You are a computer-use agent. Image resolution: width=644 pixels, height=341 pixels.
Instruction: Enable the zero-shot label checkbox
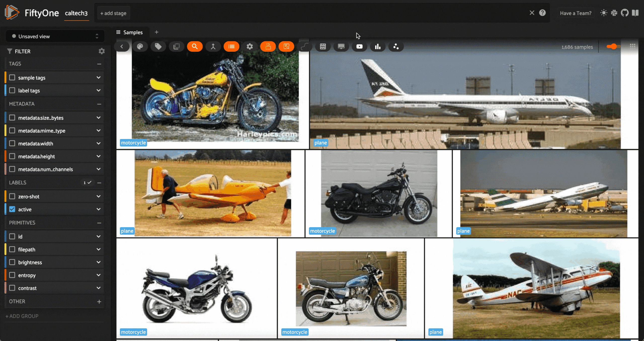[x=12, y=196]
